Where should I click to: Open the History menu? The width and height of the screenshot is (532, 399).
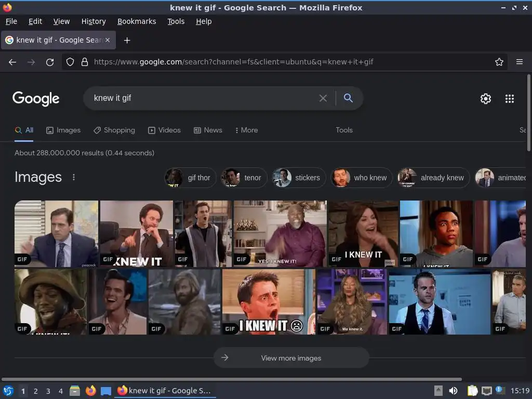[x=94, y=21]
